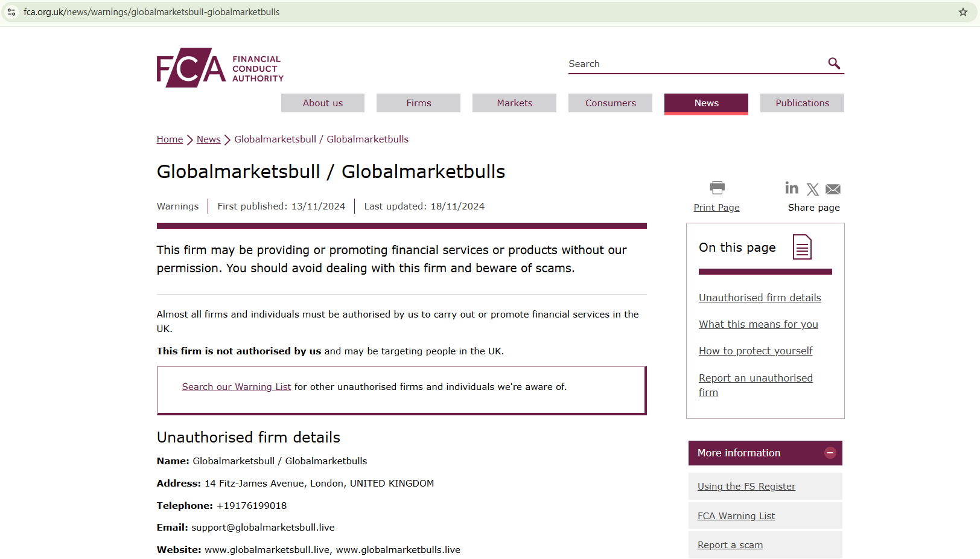
Task: Jump to Unauthorised firm details section
Action: click(x=760, y=298)
